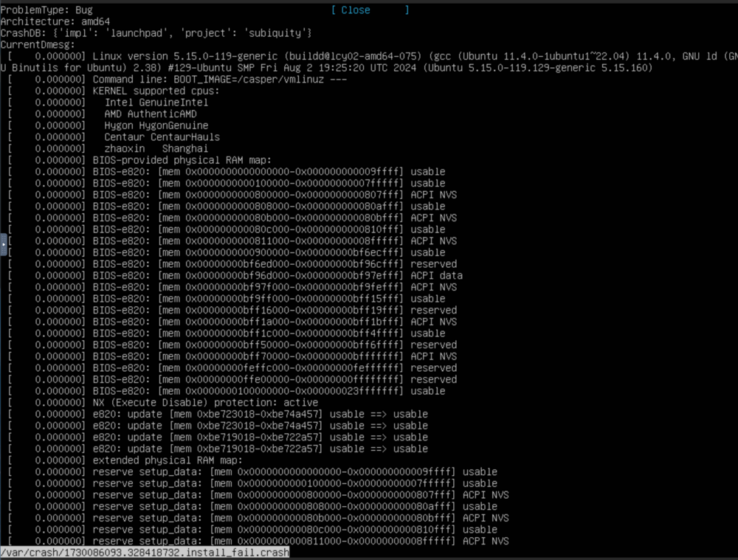Image resolution: width=738 pixels, height=560 pixels.
Task: Click BIOS-e820 line starting 0xbf9ff000 usable
Action: (226, 298)
